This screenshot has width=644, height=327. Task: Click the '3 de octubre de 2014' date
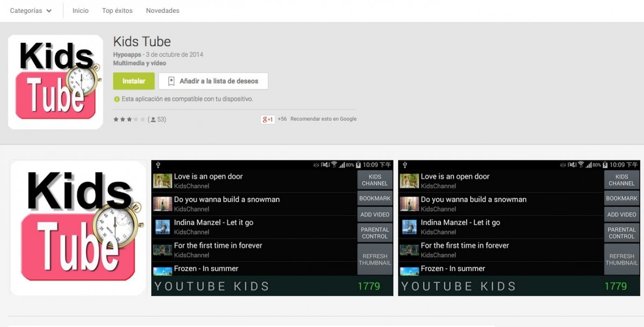pos(174,55)
